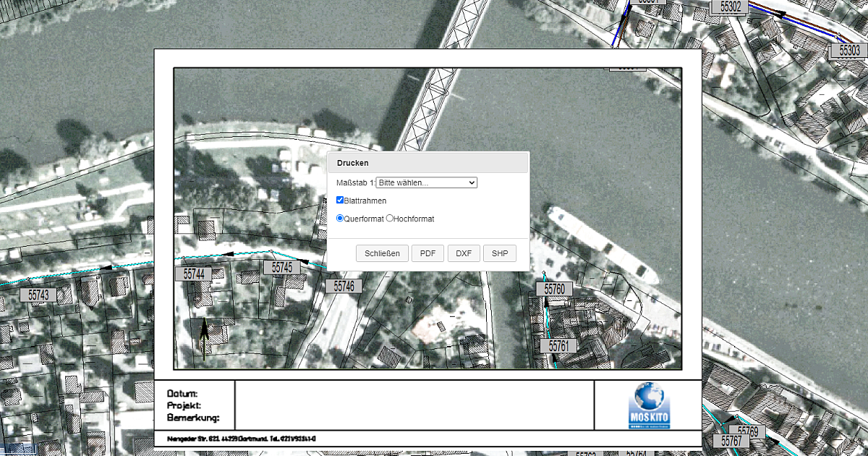Select node label 55743 outside the frame

point(38,295)
